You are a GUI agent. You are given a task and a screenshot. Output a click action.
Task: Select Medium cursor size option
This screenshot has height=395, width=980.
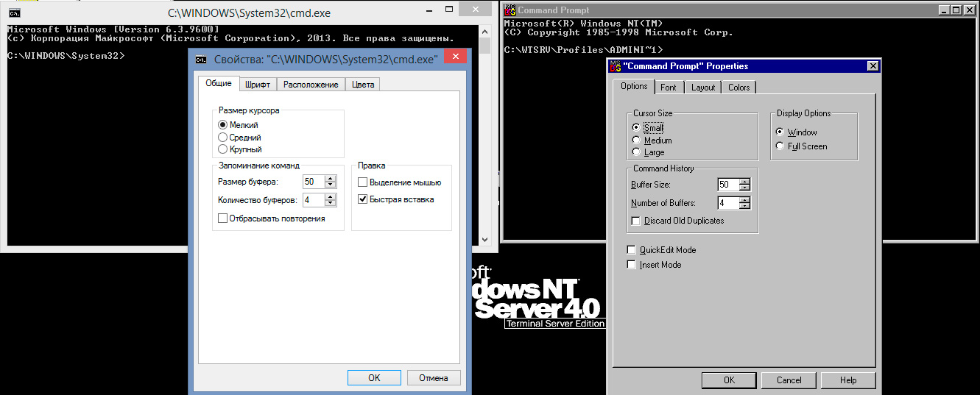click(x=636, y=140)
